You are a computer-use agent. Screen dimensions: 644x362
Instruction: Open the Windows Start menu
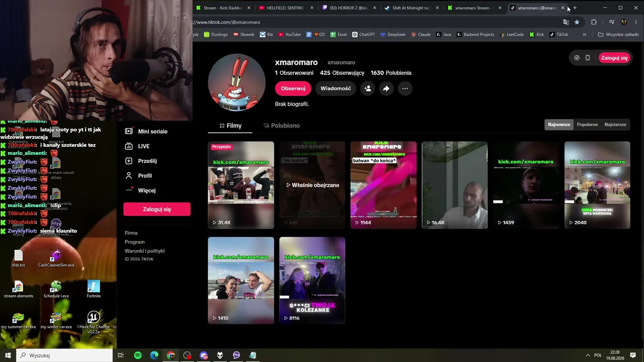click(8, 355)
